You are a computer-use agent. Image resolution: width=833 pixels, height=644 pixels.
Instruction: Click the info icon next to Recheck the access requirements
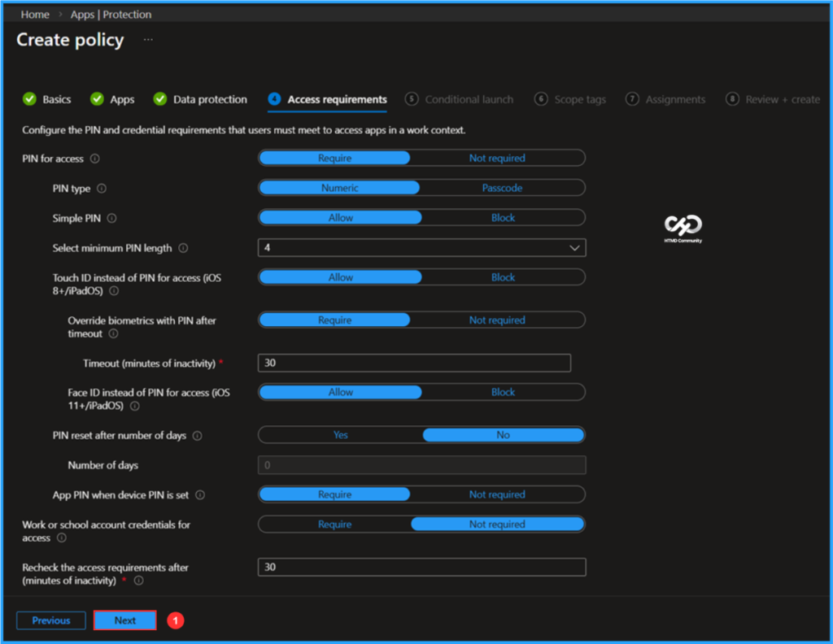[139, 580]
